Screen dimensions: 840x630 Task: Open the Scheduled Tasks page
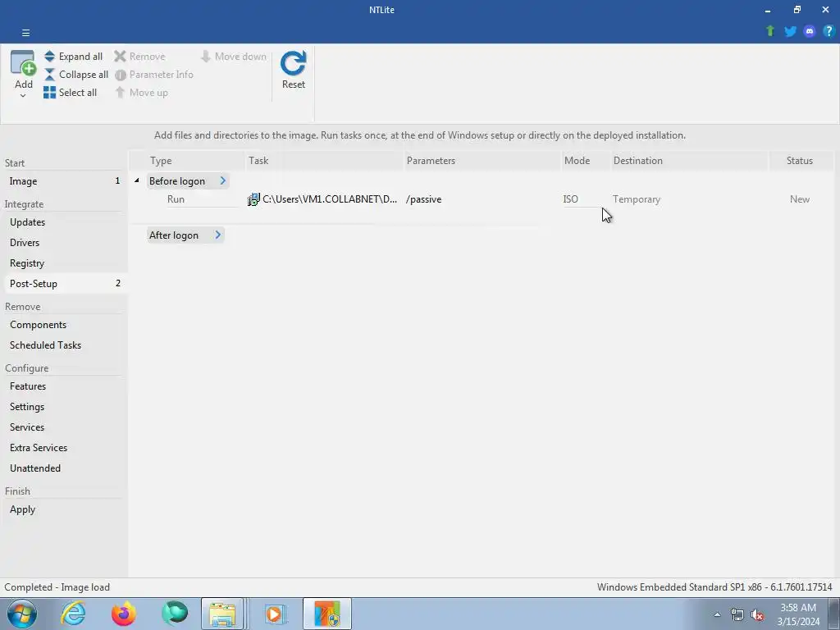coord(64,345)
